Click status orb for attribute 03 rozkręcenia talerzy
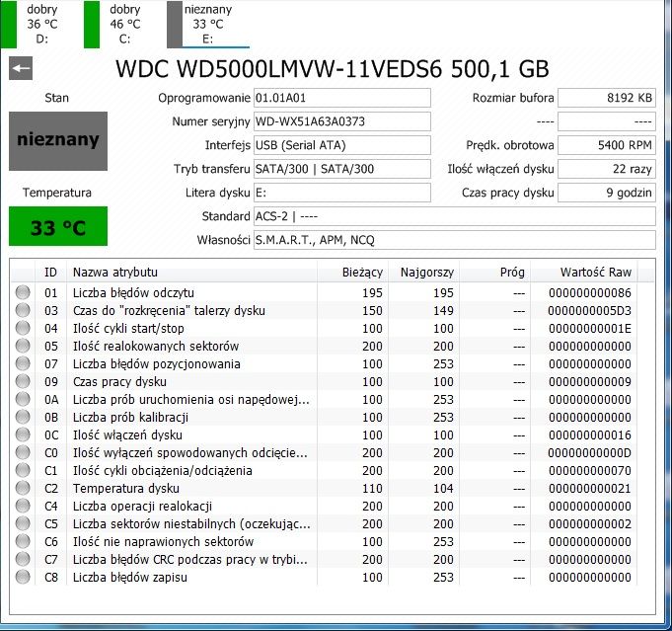 (x=23, y=310)
